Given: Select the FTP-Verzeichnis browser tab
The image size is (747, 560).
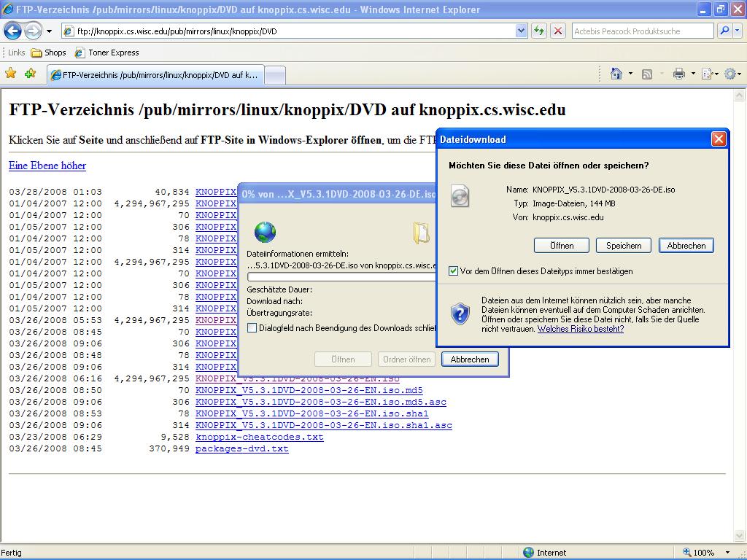Looking at the screenshot, I should pyautogui.click(x=155, y=75).
